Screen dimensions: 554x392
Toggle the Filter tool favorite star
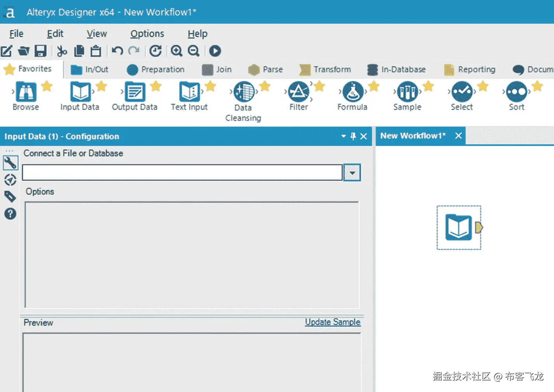pos(319,86)
